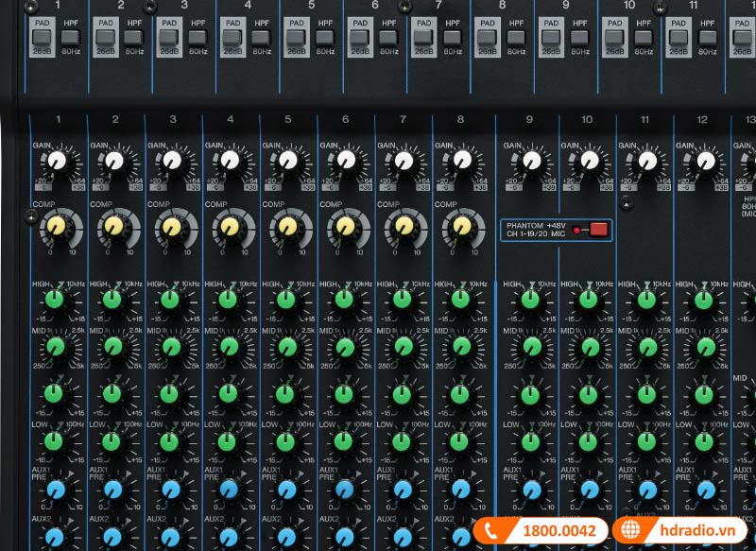This screenshot has height=551, width=756.
Task: Enable the HPF 80Hz filter on channel 3
Action: pyautogui.click(x=198, y=36)
